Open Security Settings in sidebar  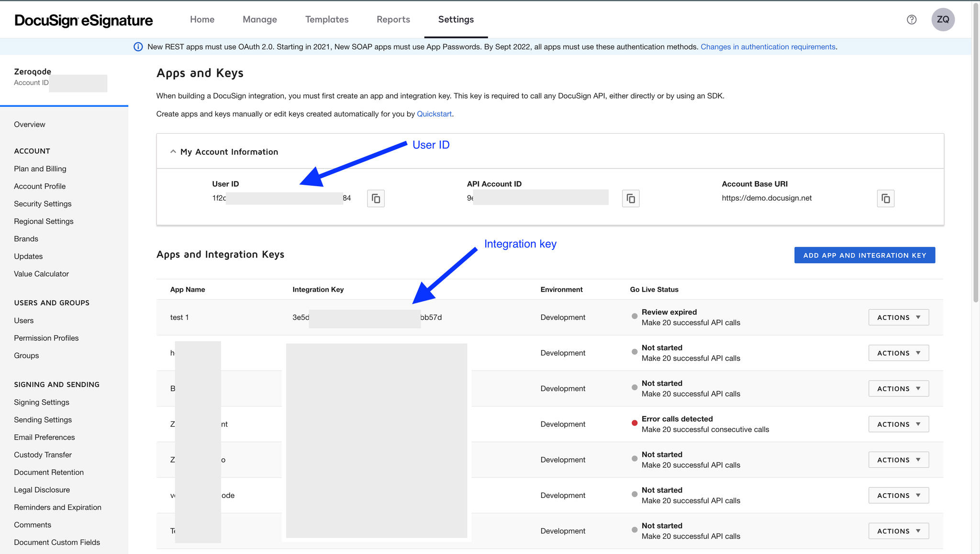[x=43, y=204]
